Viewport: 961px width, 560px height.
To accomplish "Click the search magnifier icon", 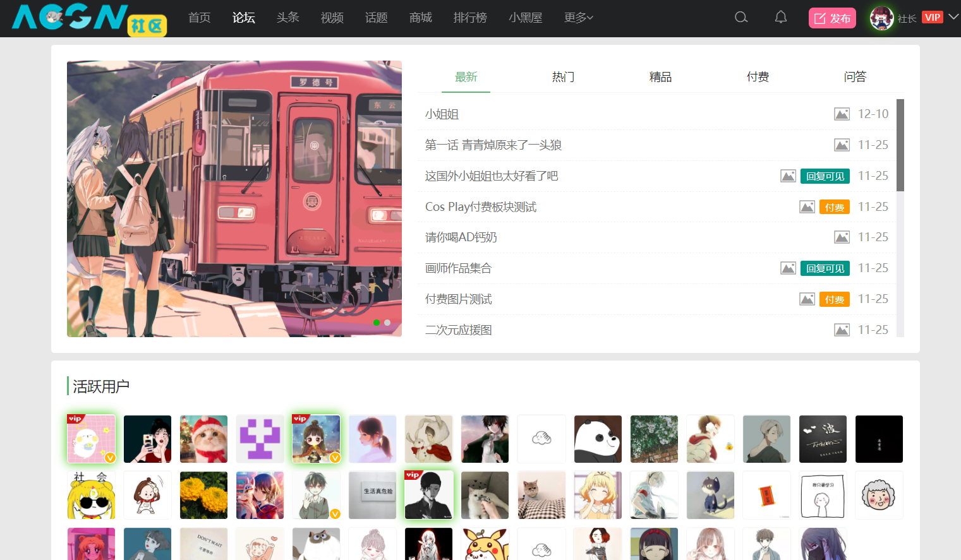I will pos(741,17).
